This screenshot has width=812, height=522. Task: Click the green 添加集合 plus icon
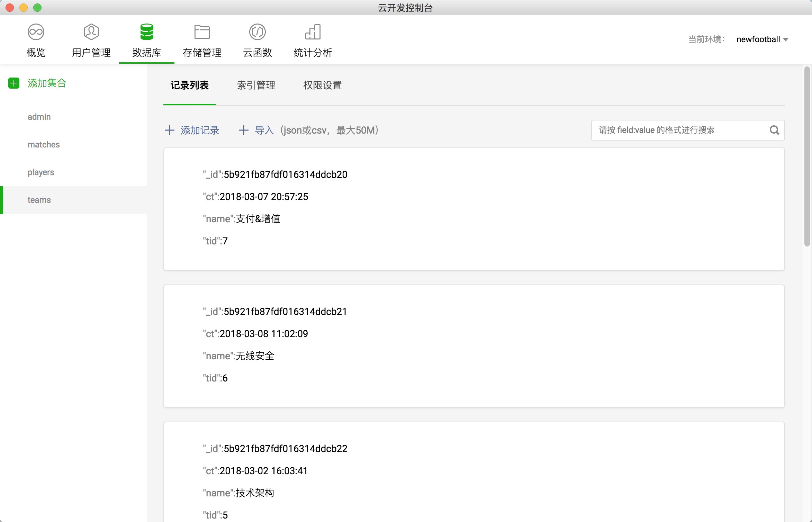pyautogui.click(x=14, y=83)
